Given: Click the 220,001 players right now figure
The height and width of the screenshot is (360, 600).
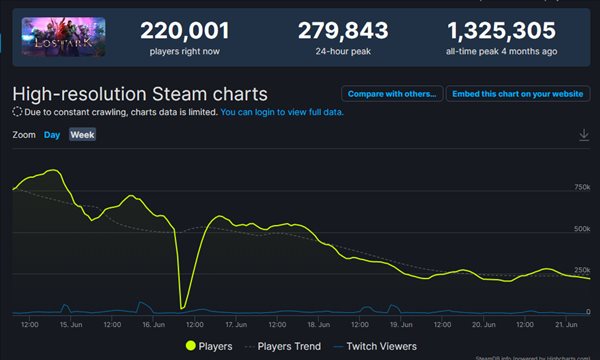Looking at the screenshot, I should 185,31.
